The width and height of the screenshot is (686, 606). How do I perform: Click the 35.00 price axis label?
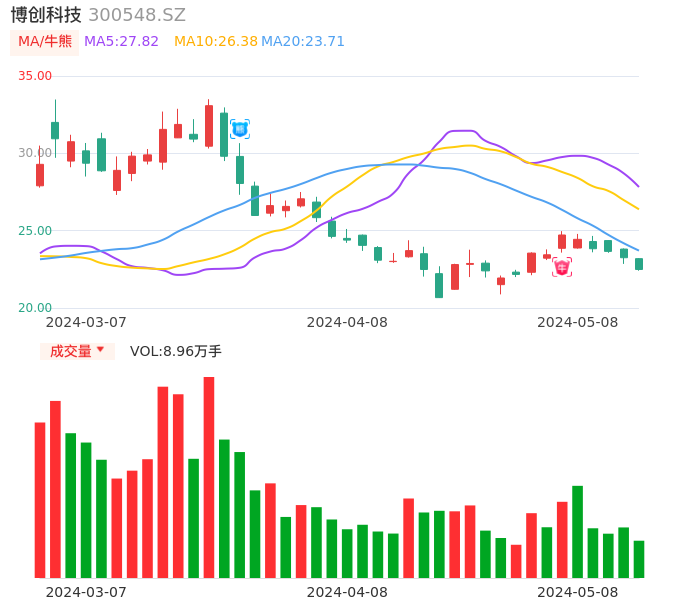click(x=35, y=76)
